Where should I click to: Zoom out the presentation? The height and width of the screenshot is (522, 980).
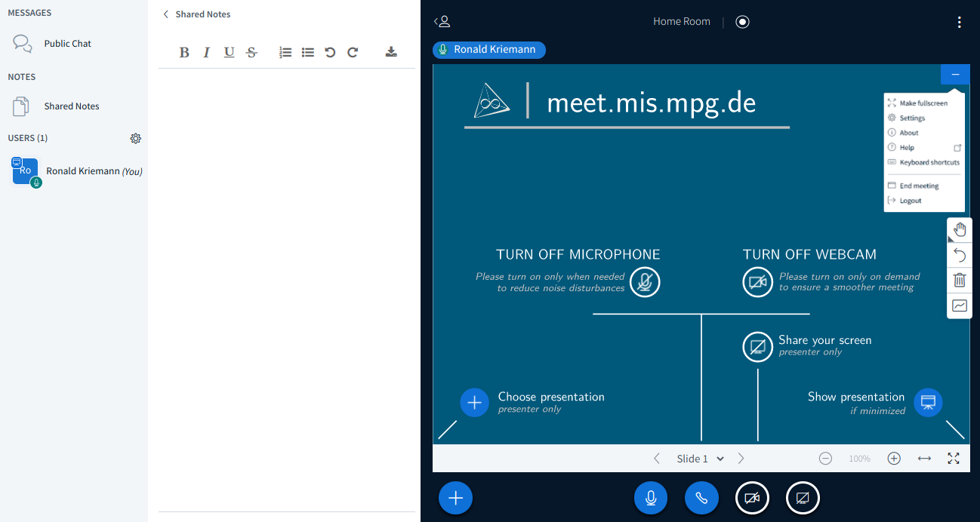(x=825, y=459)
